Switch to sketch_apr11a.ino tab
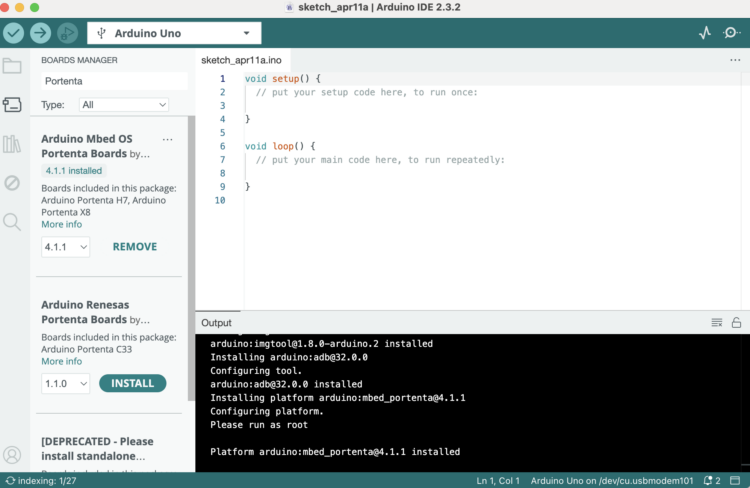The image size is (750, 488). click(x=242, y=60)
